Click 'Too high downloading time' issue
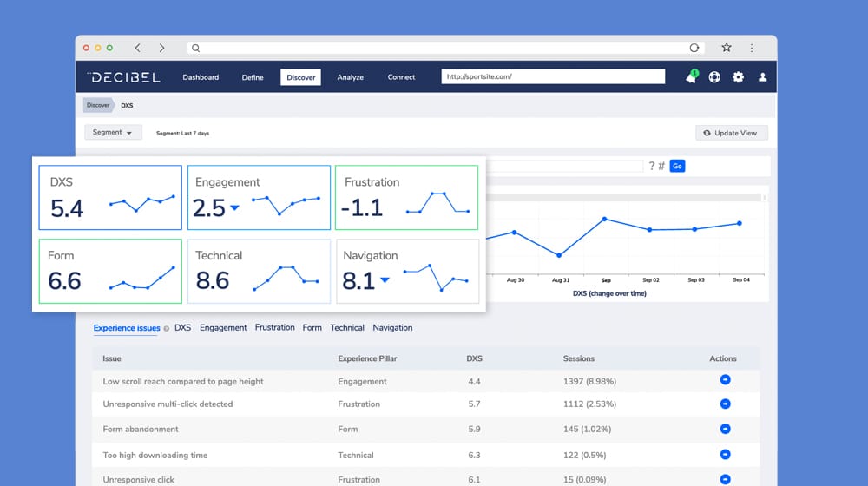The image size is (868, 486). (155, 455)
